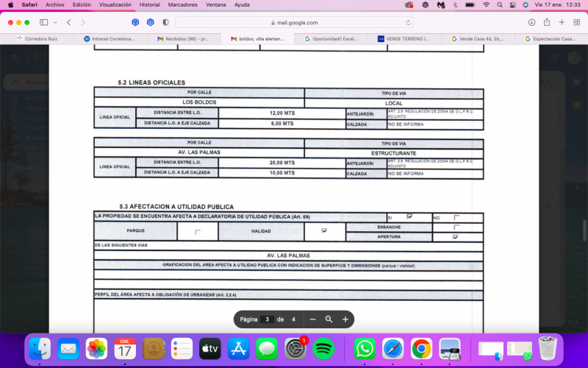The image size is (588, 368).
Task: Open Spotlight search in menu bar
Action: (x=500, y=5)
